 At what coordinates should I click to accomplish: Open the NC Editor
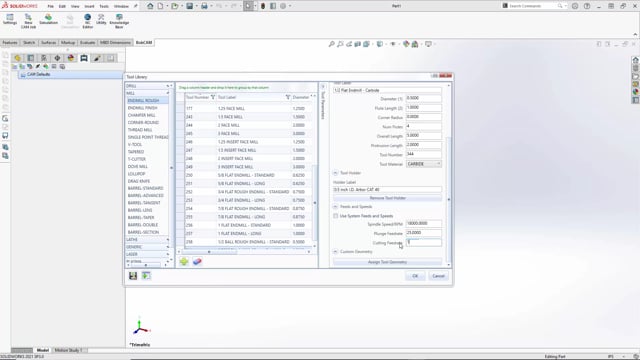(x=87, y=21)
